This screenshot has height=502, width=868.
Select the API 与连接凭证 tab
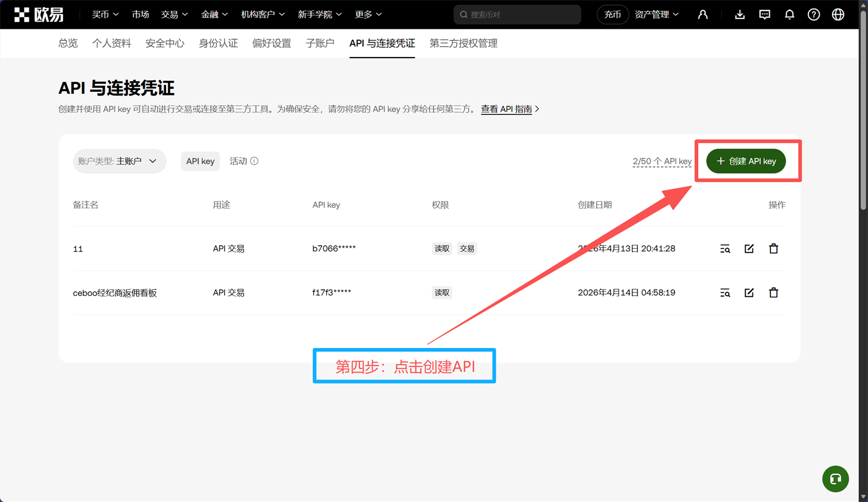click(x=382, y=43)
